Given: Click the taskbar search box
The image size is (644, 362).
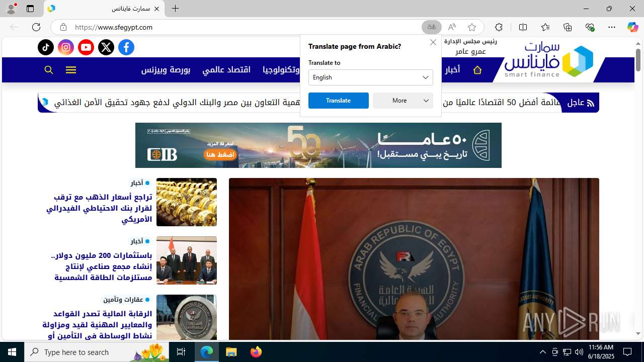Looking at the screenshot, I should pyautogui.click(x=97, y=352).
